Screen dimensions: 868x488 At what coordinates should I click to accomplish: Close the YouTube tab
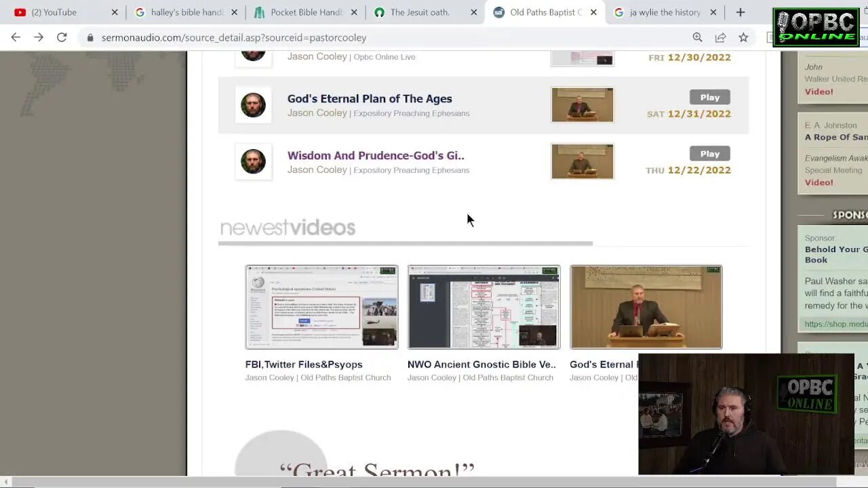(x=115, y=12)
